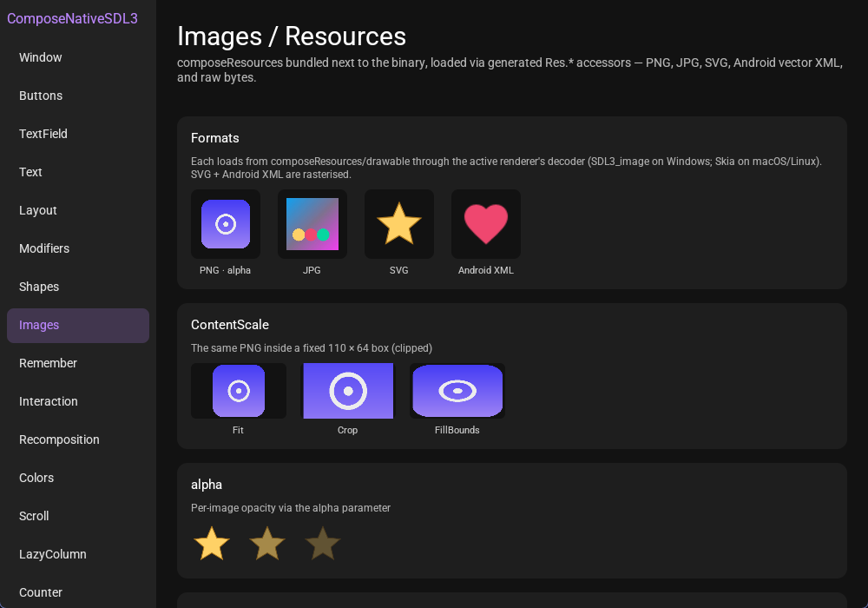Click the Android XML heart image
Image resolution: width=868 pixels, height=608 pixels.
tap(486, 224)
